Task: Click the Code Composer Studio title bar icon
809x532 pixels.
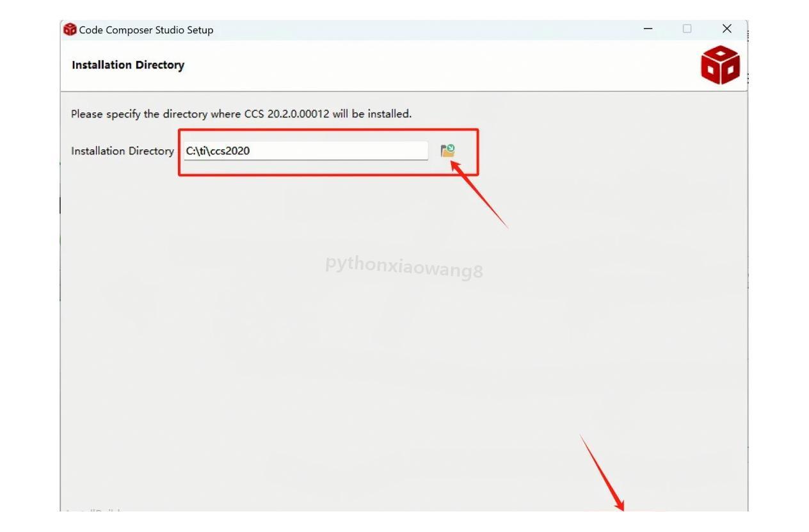Action: point(70,29)
